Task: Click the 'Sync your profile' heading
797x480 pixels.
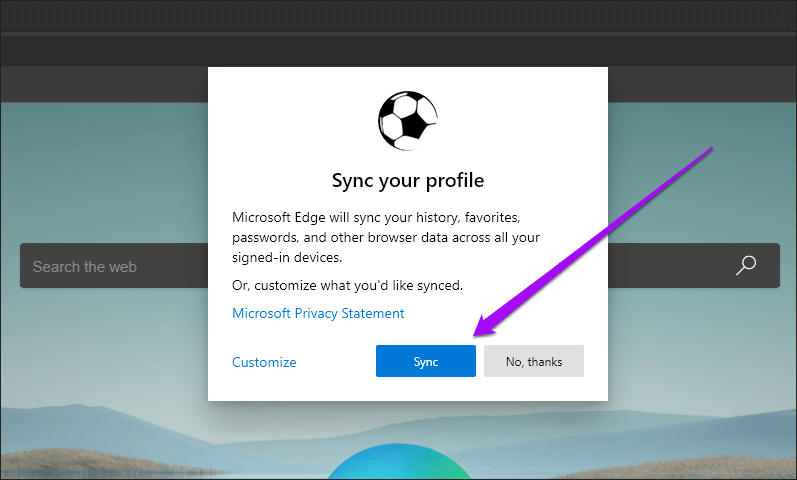Action: 408,181
